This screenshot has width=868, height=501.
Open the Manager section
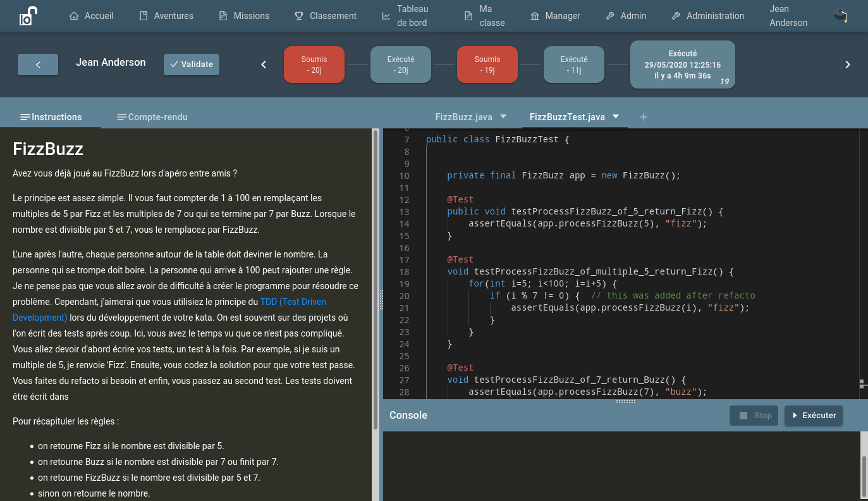555,16
